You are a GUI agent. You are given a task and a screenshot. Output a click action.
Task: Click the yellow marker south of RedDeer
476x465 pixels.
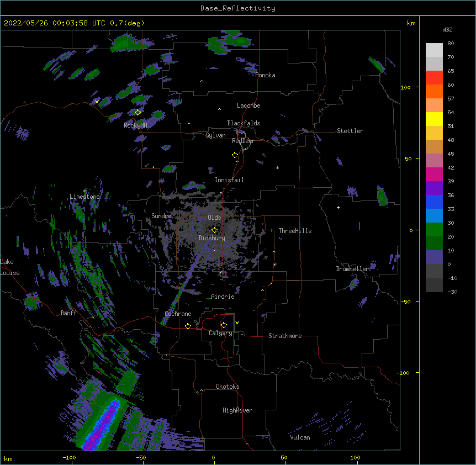(235, 155)
